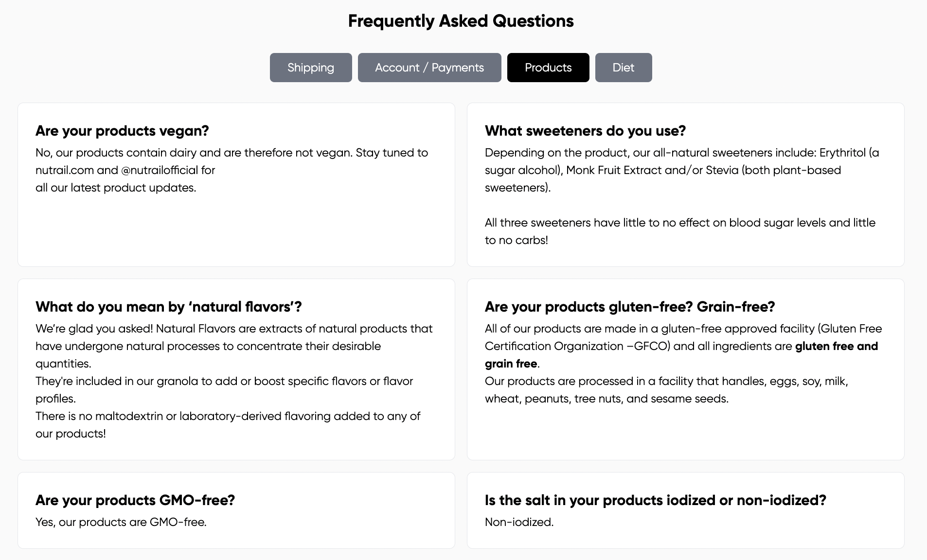
Task: Click the nutrail.com text in vegan answer
Action: coord(65,170)
